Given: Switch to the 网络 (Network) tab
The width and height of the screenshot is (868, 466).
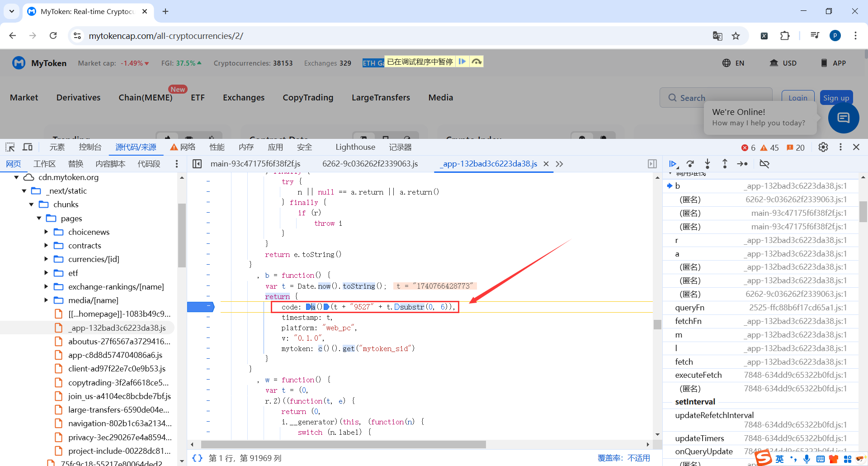Looking at the screenshot, I should tap(183, 147).
